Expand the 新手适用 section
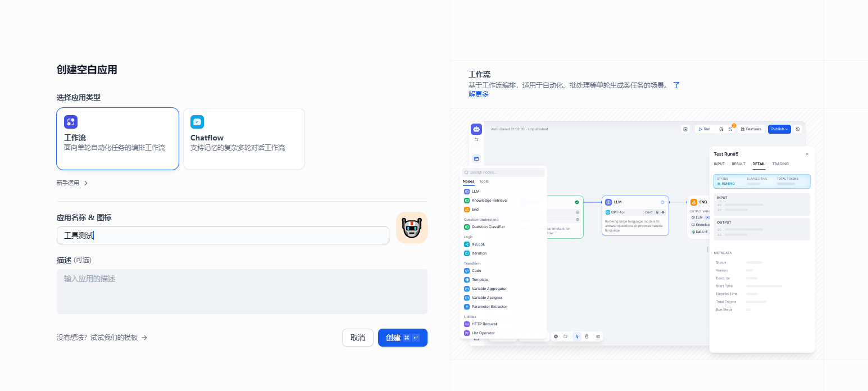868x391 pixels. [72, 183]
